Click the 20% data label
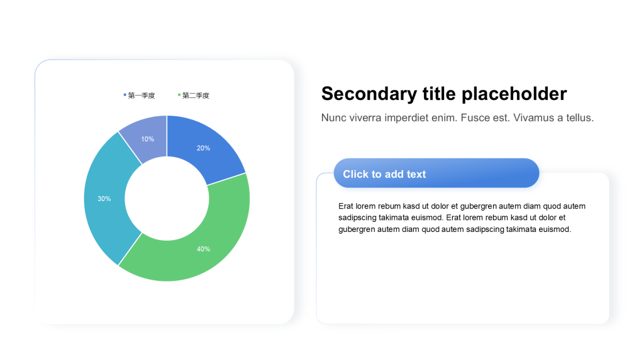644x362 pixels. coord(203,148)
